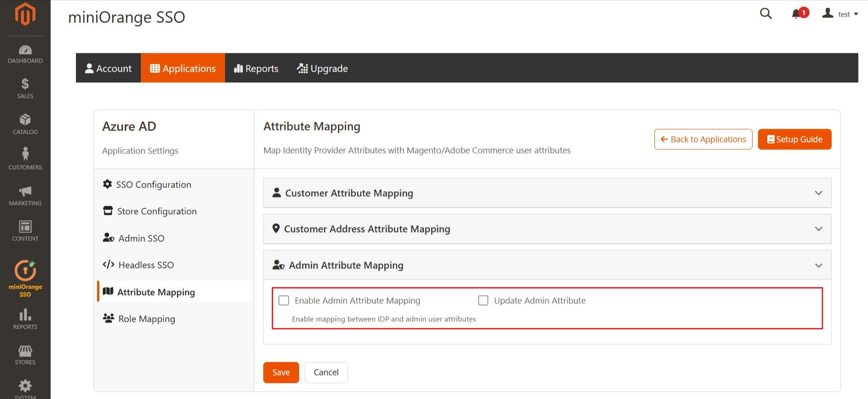Image resolution: width=868 pixels, height=399 pixels.
Task: Click the Attribute Mapping map icon
Action: (x=108, y=291)
